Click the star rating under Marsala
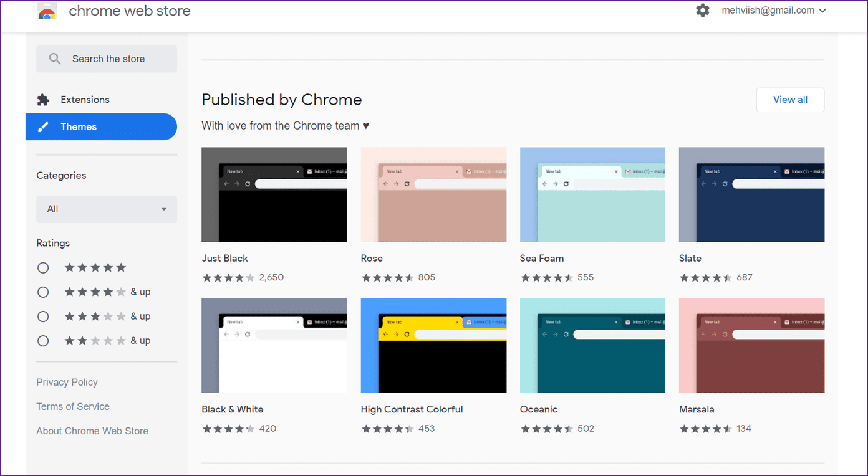This screenshot has width=868, height=476. pos(706,429)
